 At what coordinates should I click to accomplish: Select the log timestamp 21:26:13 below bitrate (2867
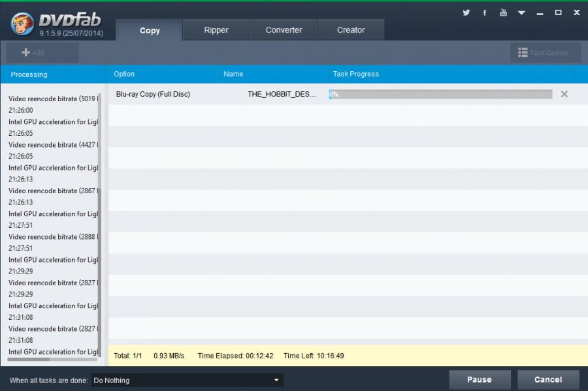[x=21, y=202]
